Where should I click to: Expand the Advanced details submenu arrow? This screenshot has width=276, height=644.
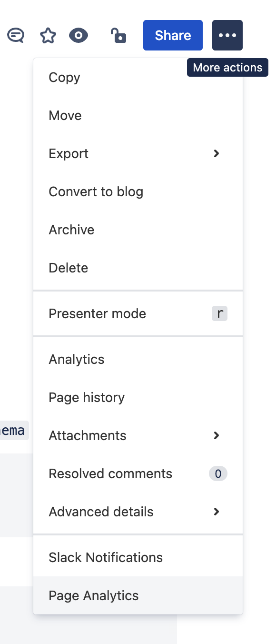[x=217, y=512]
